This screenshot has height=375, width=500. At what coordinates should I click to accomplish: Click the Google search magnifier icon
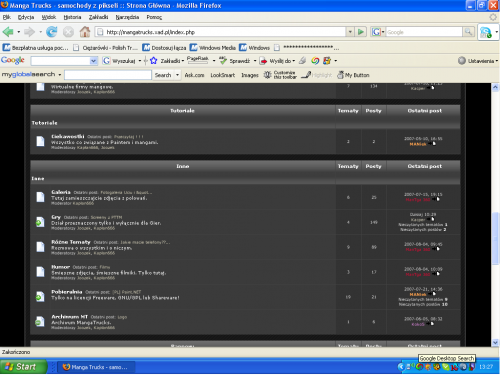tap(468, 32)
